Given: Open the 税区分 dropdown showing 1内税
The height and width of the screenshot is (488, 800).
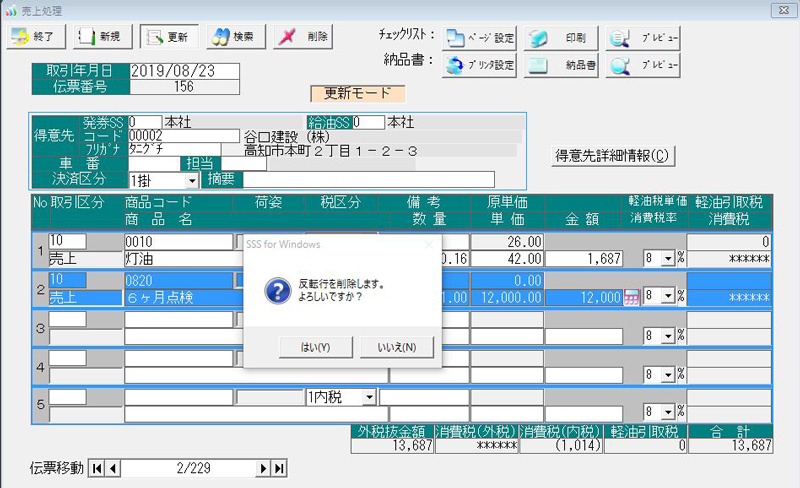Looking at the screenshot, I should click(x=369, y=397).
